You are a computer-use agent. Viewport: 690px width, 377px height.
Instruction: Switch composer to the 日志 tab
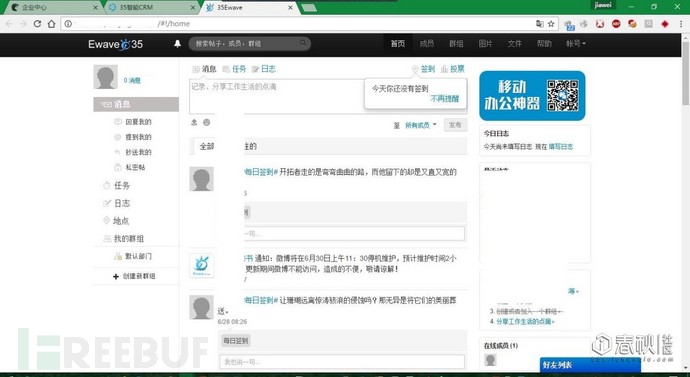tap(264, 69)
